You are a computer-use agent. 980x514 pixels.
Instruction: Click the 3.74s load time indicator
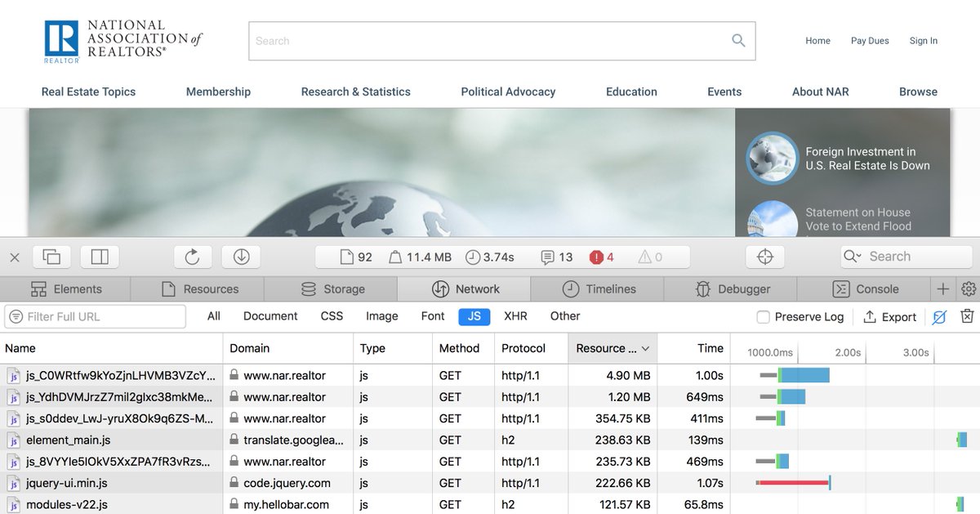point(490,257)
